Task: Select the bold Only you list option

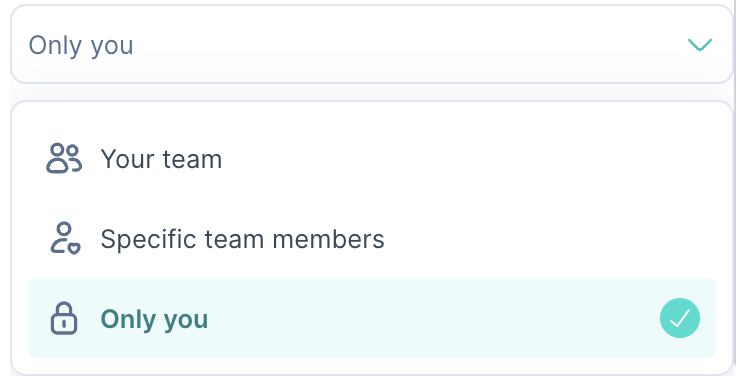Action: click(154, 319)
